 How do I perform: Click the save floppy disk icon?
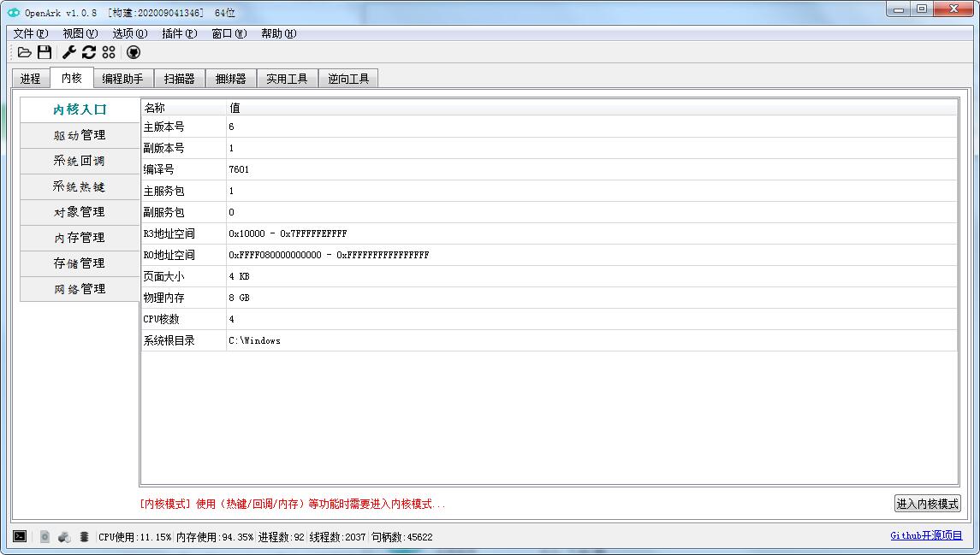point(45,53)
